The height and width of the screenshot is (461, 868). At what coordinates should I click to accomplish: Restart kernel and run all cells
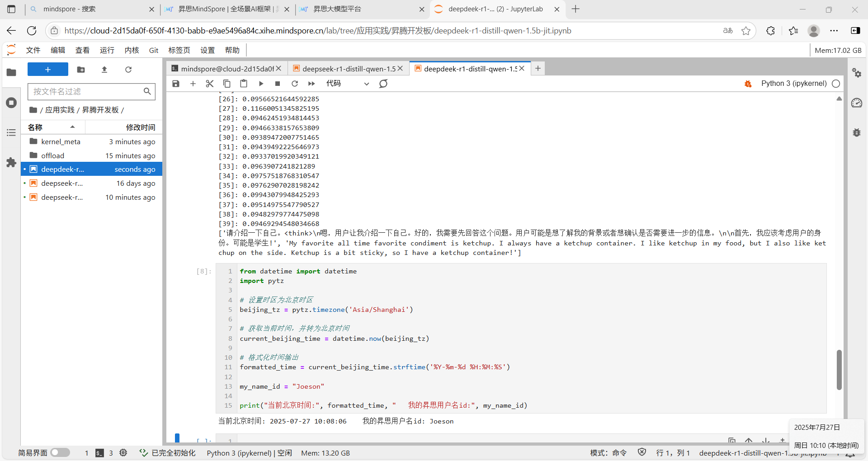(311, 84)
